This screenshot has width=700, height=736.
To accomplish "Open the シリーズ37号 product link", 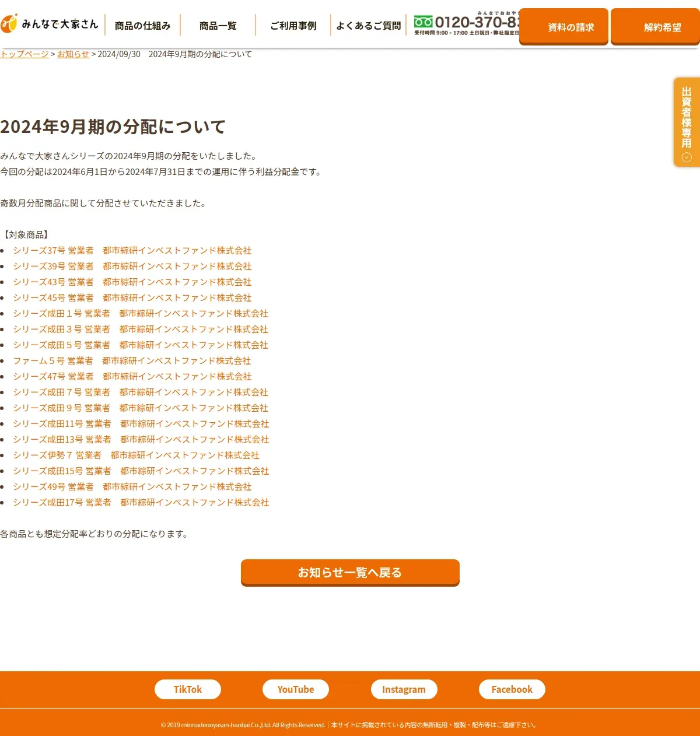I will (x=132, y=251).
